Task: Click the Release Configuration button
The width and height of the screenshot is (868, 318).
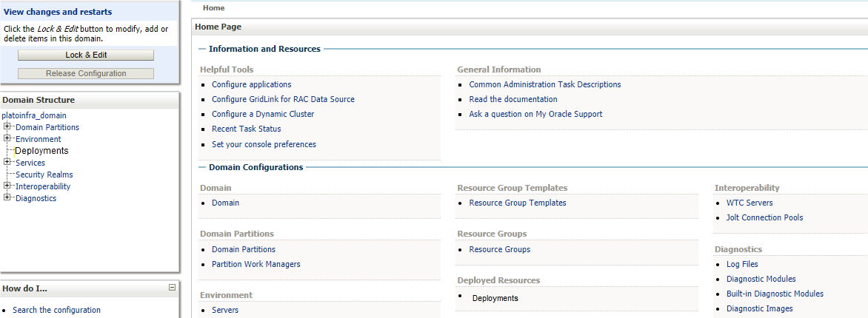Action: point(85,73)
